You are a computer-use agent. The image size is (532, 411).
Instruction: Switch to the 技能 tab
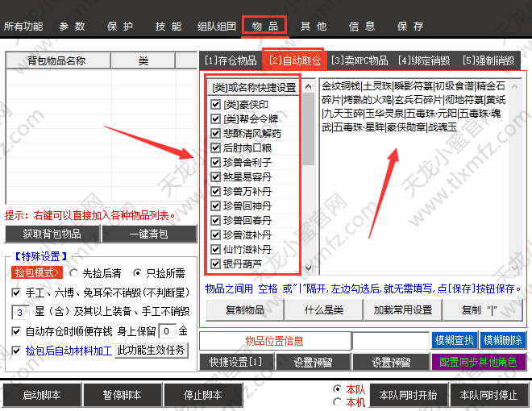click(x=168, y=26)
